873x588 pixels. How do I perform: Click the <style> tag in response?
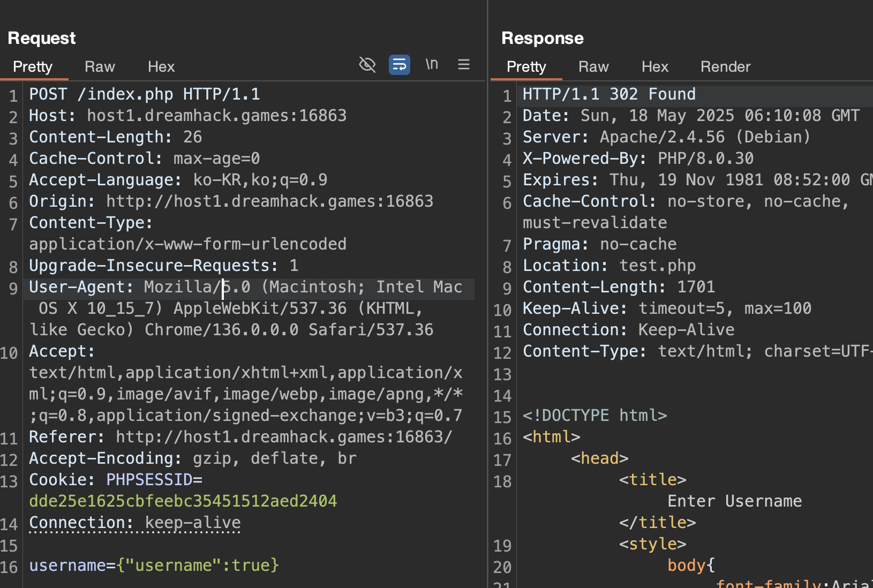click(x=653, y=544)
